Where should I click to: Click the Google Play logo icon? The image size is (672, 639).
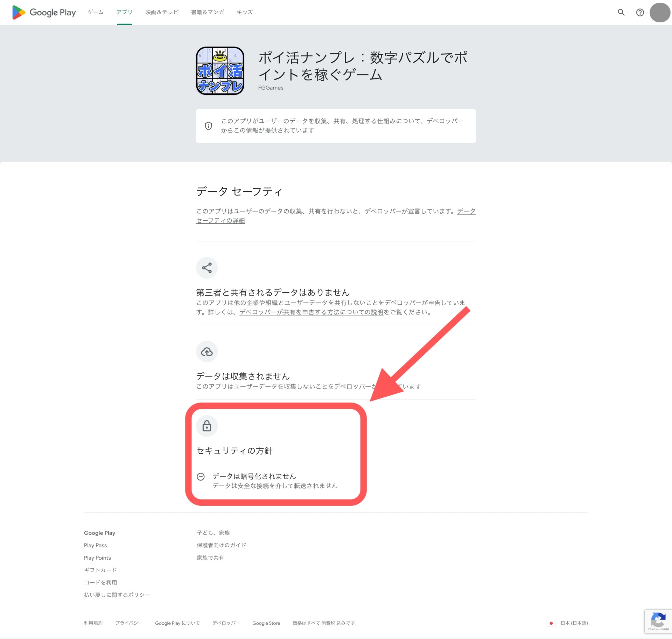coord(16,12)
